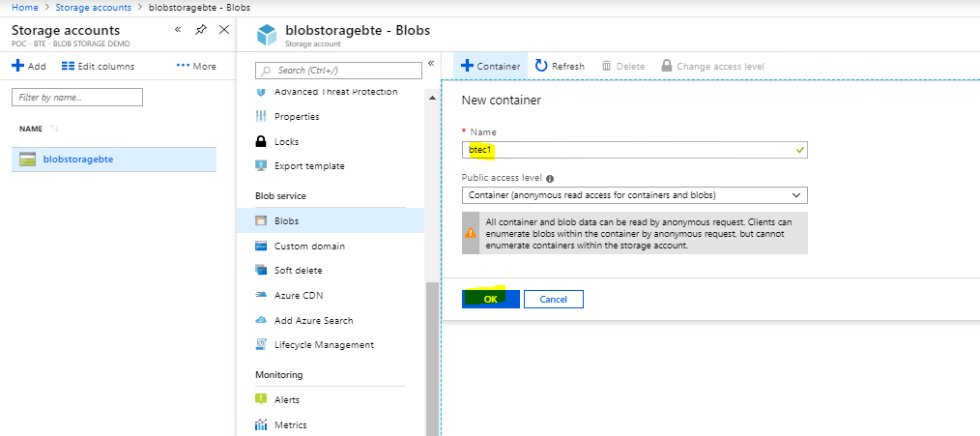Click the Blobs container icon
980x436 pixels.
coord(261,220)
